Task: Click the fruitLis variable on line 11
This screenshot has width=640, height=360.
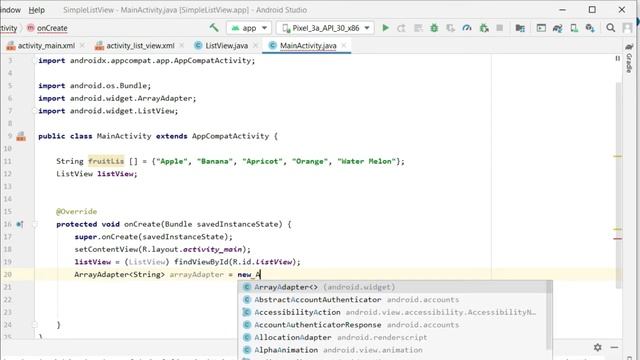Action: (106, 161)
